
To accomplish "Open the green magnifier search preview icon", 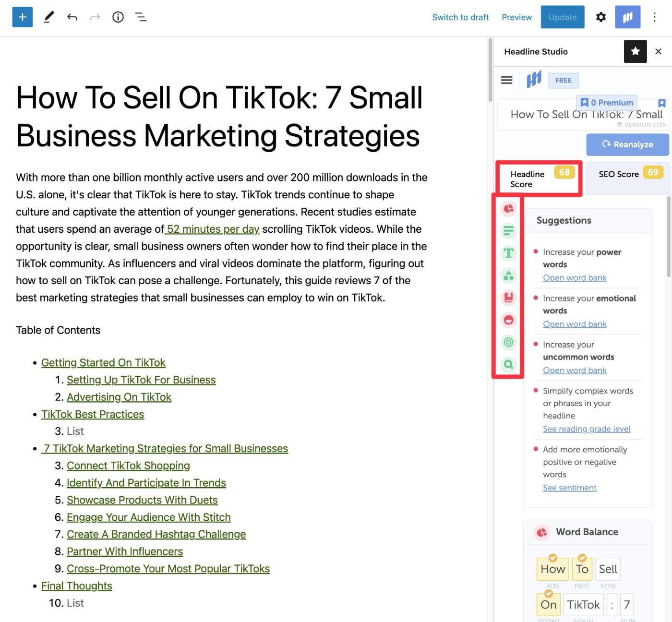I will pyautogui.click(x=508, y=364).
